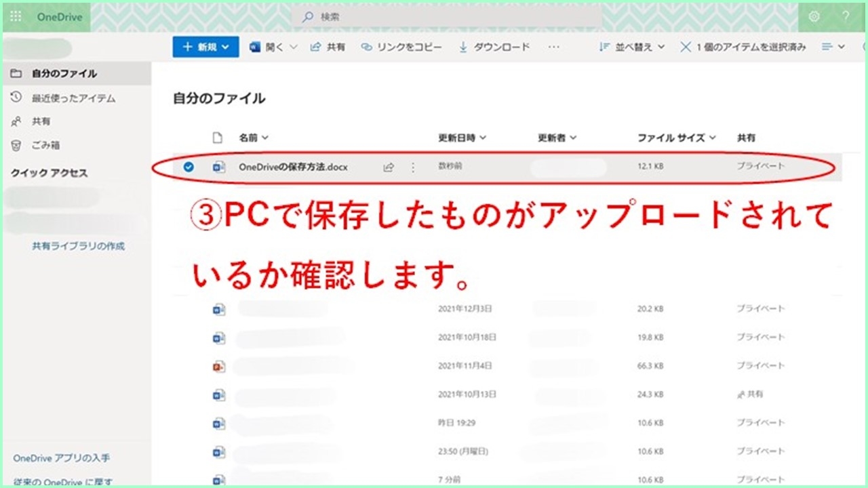868x488 pixels.
Task: Open file OneDriveの保存方法.docx
Action: [293, 167]
